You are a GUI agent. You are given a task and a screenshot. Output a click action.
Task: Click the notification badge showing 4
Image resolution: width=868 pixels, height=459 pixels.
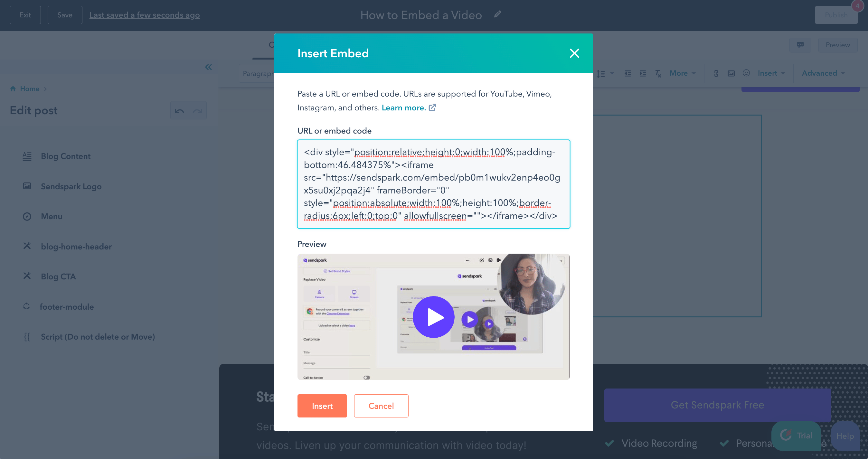tap(858, 6)
